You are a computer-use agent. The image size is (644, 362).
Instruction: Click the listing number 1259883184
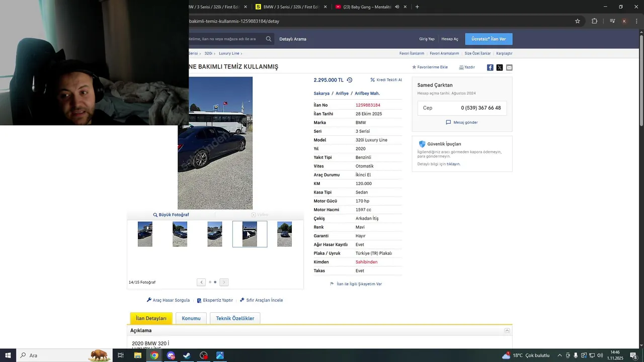(368, 105)
